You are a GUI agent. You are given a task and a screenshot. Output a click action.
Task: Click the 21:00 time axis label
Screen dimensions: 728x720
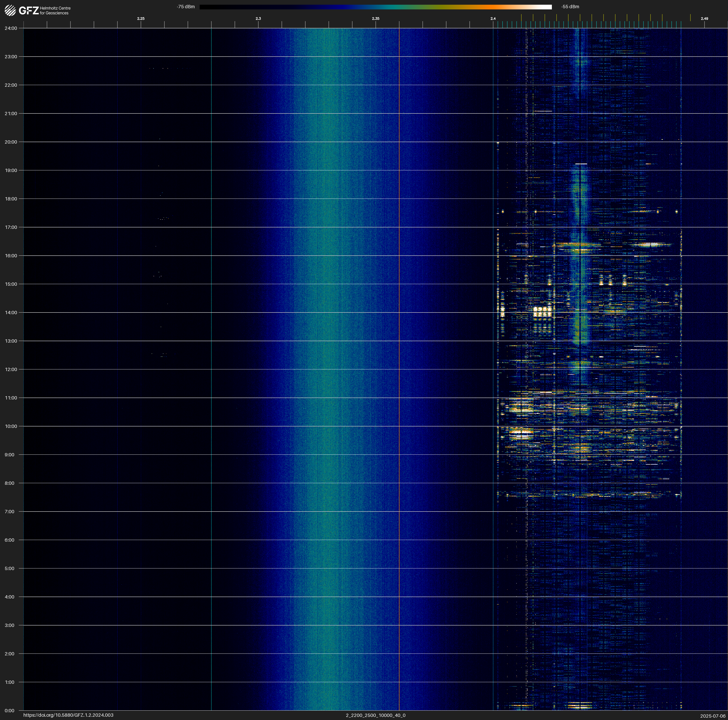11,113
